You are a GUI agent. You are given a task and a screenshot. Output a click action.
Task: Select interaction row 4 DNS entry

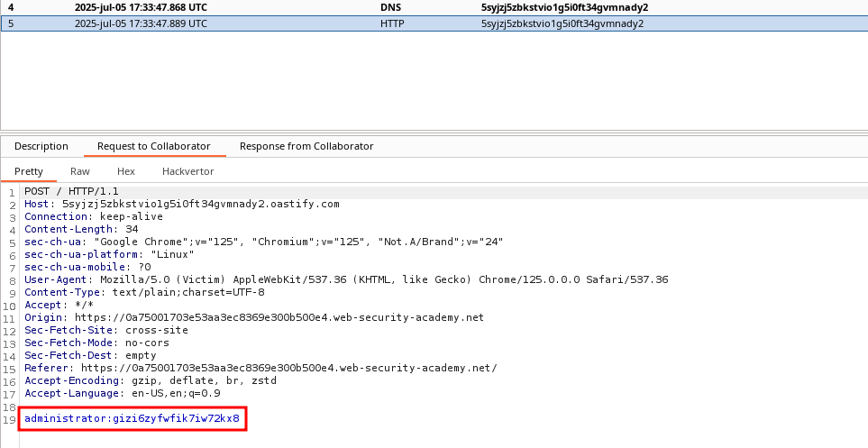(434, 8)
